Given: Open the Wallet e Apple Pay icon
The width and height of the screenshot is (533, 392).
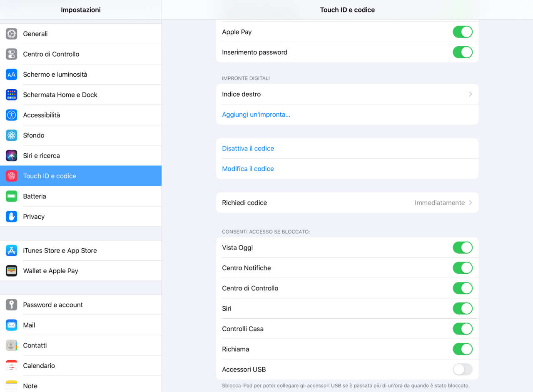Looking at the screenshot, I should 12,271.
